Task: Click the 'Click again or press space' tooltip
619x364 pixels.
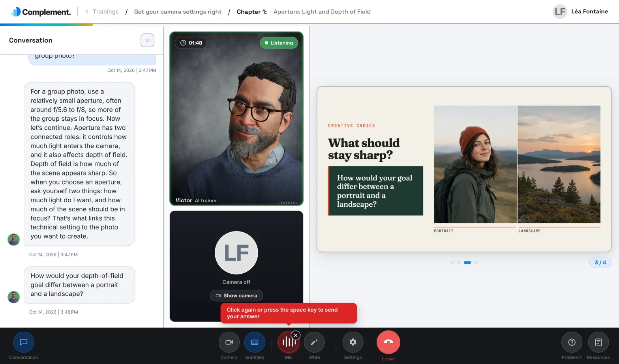Action: [289, 313]
